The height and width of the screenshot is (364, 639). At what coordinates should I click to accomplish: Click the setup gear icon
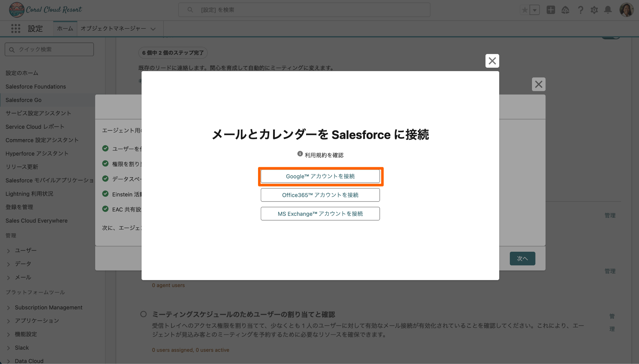[594, 10]
